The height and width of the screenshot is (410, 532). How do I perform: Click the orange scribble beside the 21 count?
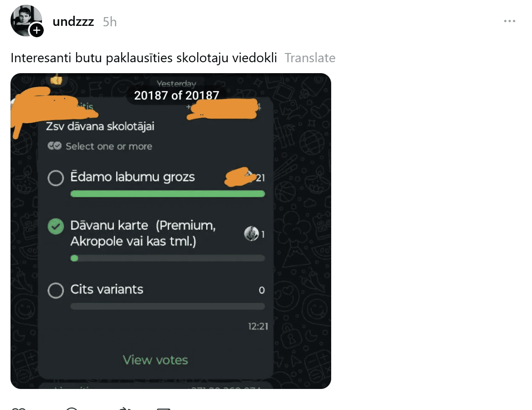click(239, 177)
